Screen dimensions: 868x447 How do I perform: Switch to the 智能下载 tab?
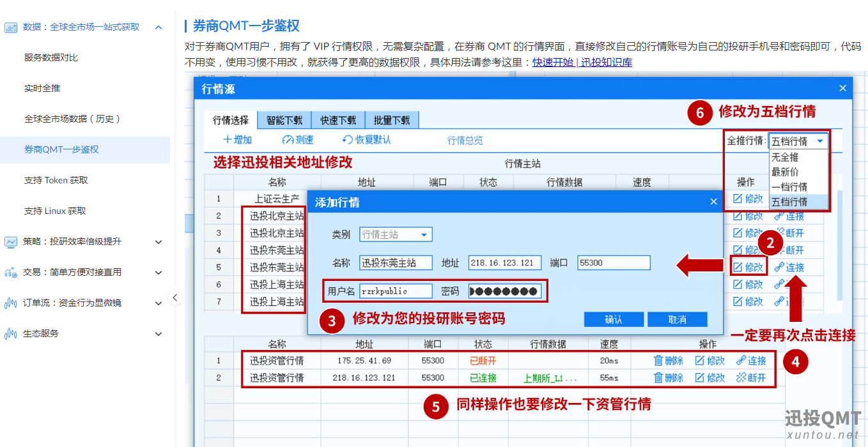pyautogui.click(x=284, y=120)
